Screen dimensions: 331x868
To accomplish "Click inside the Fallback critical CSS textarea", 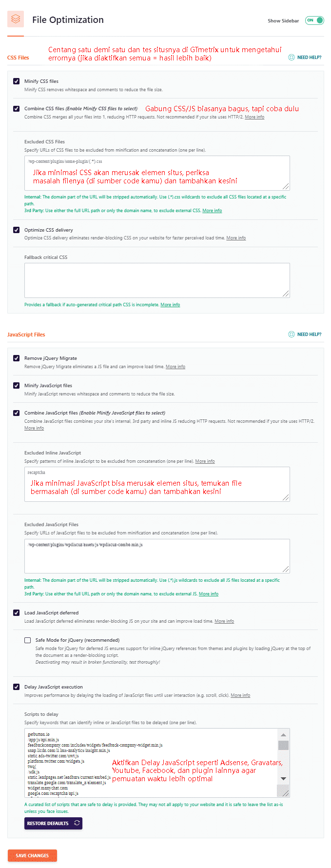I will [x=157, y=280].
